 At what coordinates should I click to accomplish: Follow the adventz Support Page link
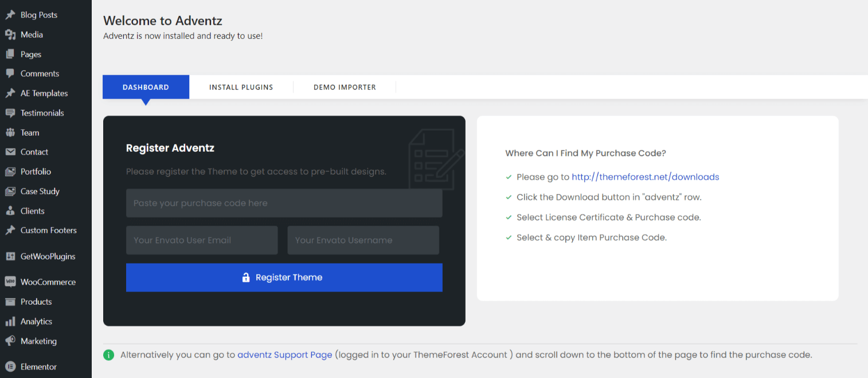coord(284,355)
